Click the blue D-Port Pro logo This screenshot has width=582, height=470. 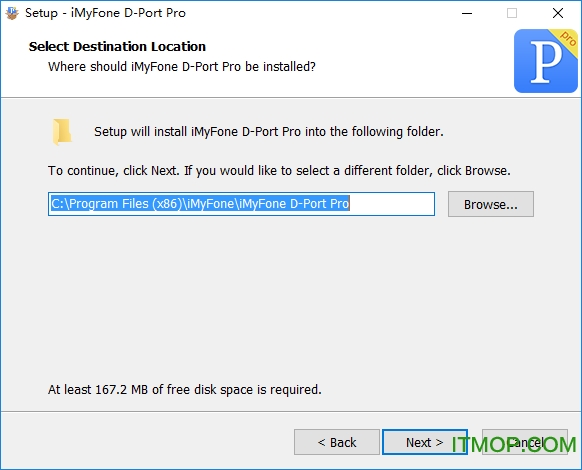(x=545, y=61)
